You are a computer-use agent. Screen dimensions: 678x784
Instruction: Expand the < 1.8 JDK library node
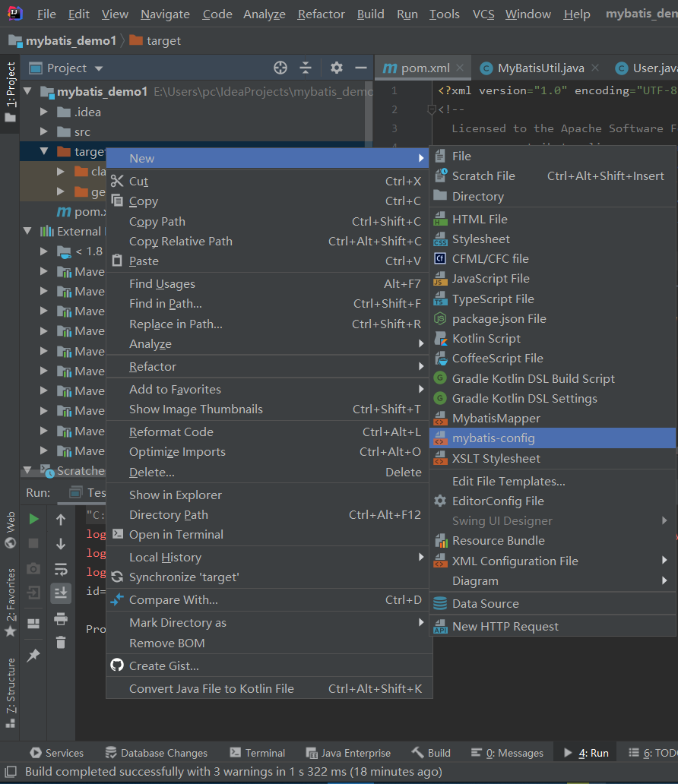(44, 251)
